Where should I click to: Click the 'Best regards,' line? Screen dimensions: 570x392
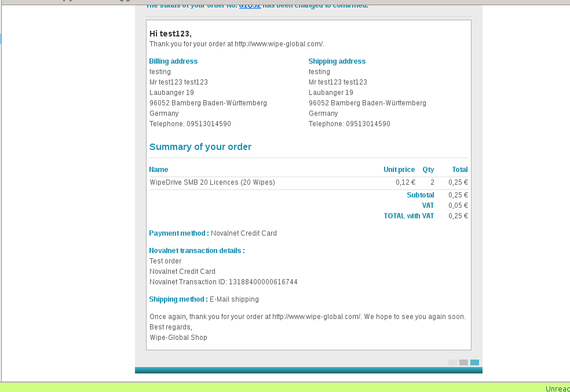tap(171, 327)
